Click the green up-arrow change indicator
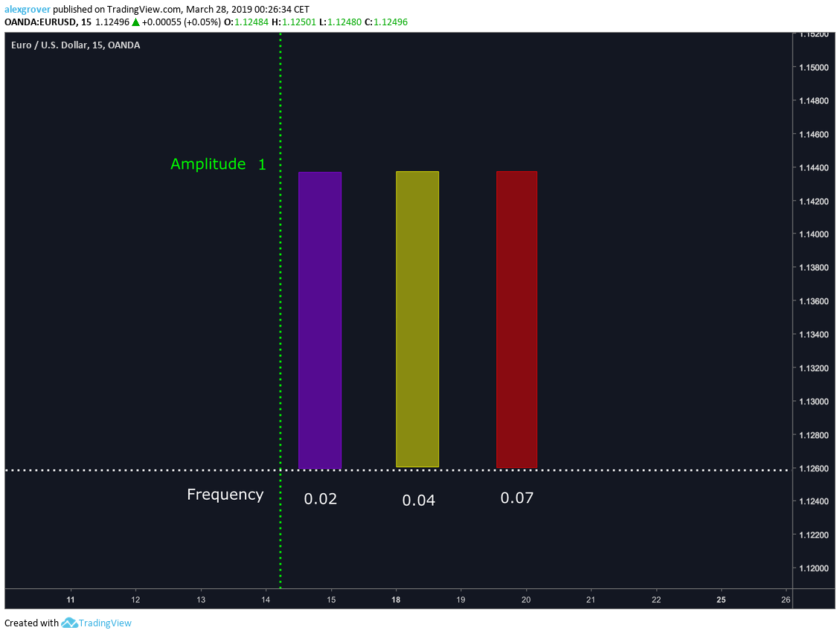Screen dimensions: 840x636 click(135, 22)
